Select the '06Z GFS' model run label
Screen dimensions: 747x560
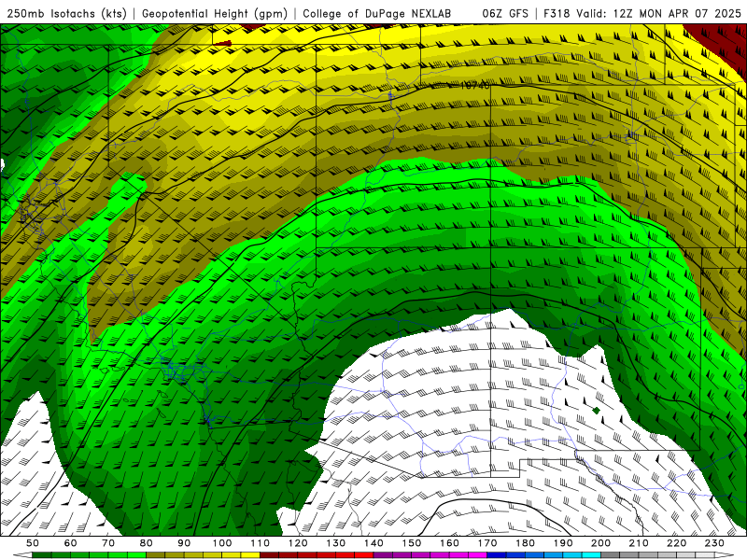[505, 14]
